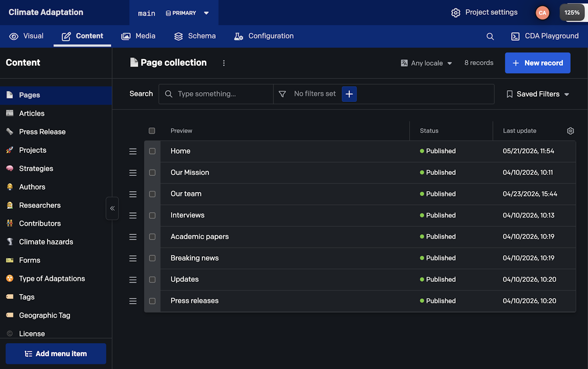Click the table column settings gear
Screen dimensions: 588x369
570,131
